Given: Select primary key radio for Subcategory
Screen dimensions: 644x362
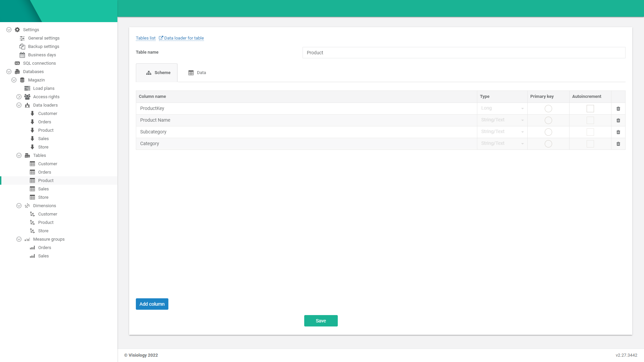Looking at the screenshot, I should tap(548, 132).
